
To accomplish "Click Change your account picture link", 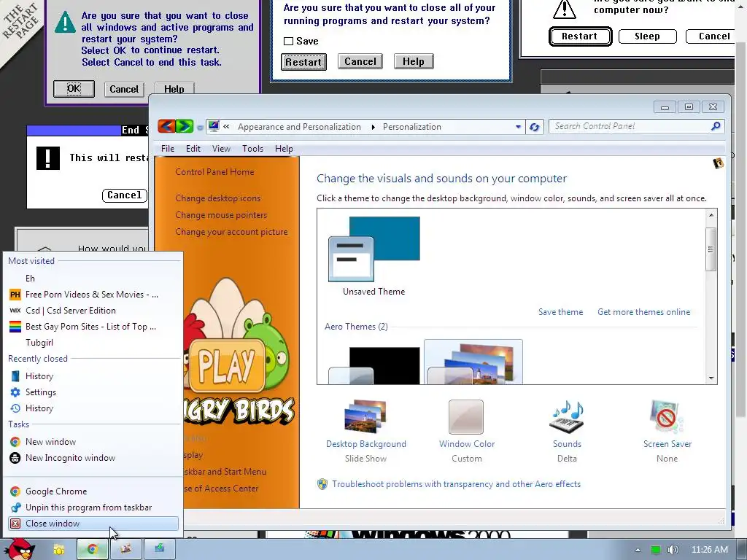I will 231,232.
